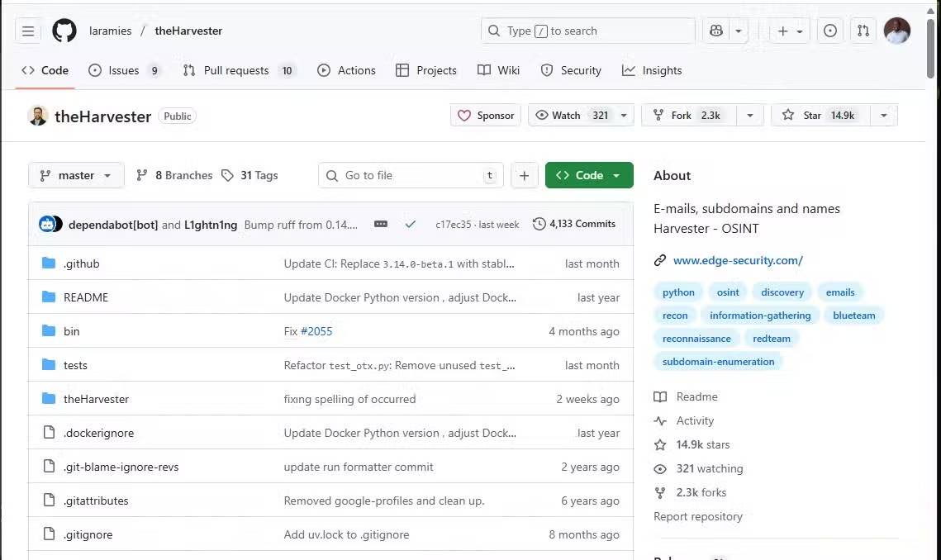The width and height of the screenshot is (941, 560).
Task: Open the .gitignore file
Action: click(x=88, y=534)
